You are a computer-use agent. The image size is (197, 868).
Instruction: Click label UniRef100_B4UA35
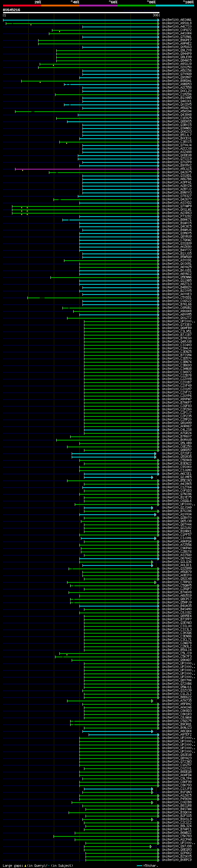[x=176, y=606]
